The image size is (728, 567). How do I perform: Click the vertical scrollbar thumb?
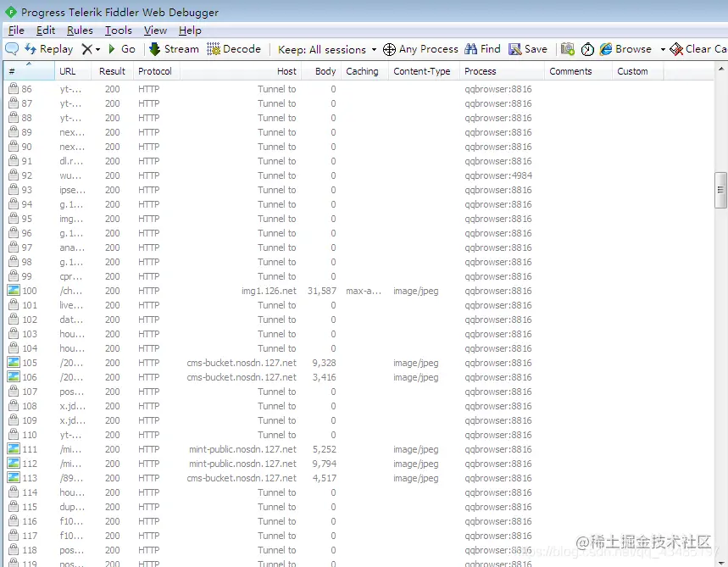720,190
